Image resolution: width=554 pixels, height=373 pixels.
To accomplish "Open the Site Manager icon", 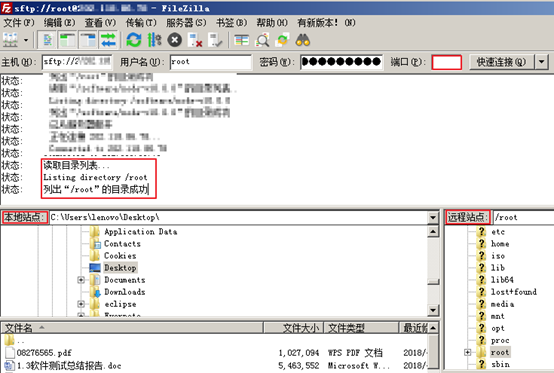I will point(10,40).
